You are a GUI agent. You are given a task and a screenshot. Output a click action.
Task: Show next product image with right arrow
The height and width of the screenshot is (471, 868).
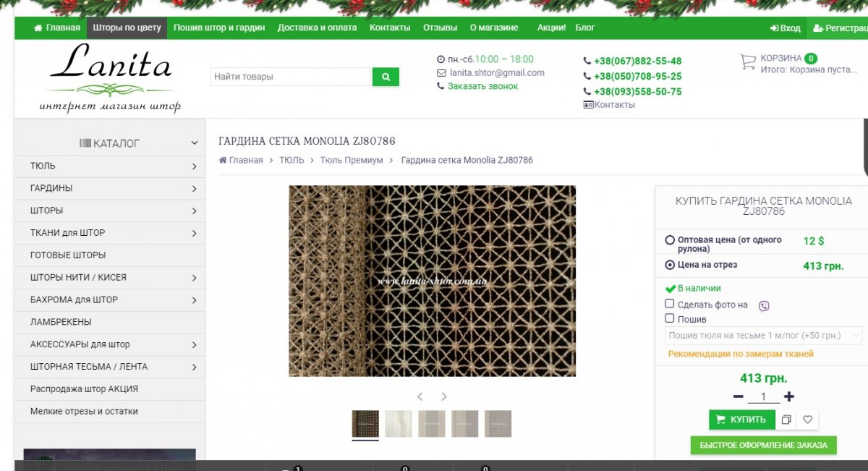(444, 396)
